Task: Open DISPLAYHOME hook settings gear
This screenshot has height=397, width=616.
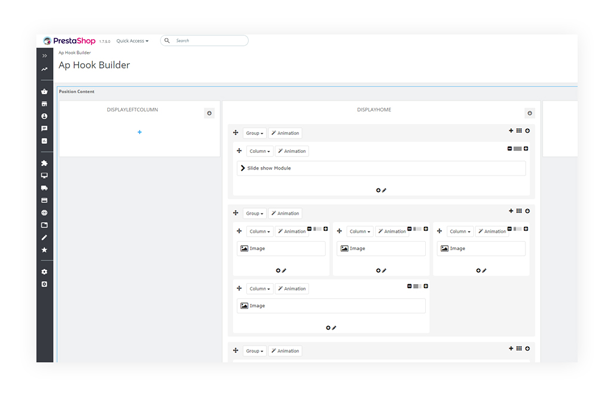Action: pos(530,113)
